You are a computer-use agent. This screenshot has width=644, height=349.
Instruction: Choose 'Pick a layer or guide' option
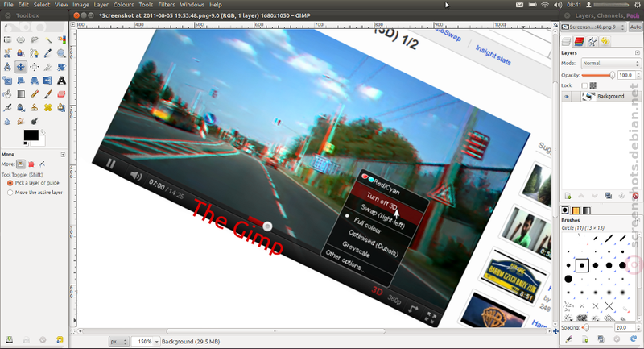point(33,183)
